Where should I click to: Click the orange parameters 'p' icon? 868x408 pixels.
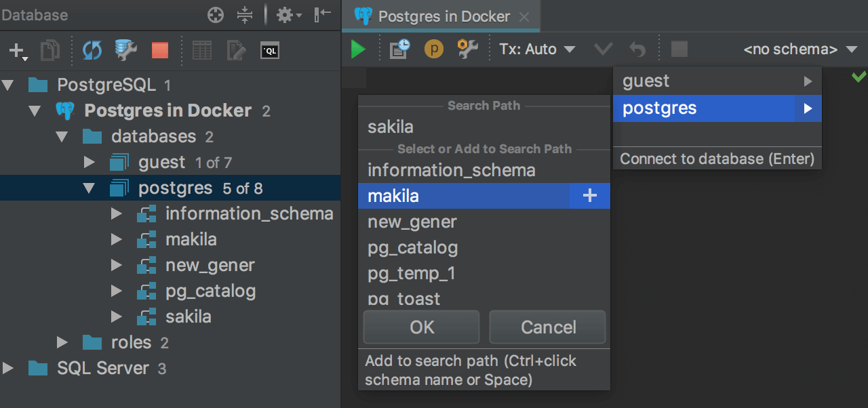pos(434,49)
